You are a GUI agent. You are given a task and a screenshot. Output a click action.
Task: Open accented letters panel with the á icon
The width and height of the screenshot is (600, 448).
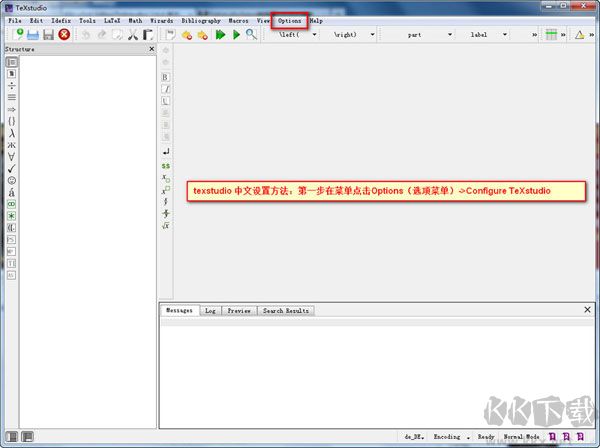coord(12,192)
